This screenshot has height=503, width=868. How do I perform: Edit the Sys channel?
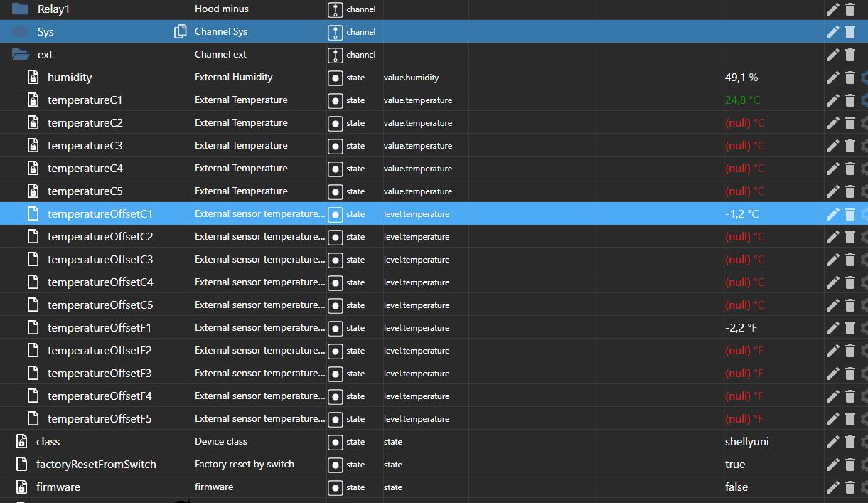click(833, 32)
